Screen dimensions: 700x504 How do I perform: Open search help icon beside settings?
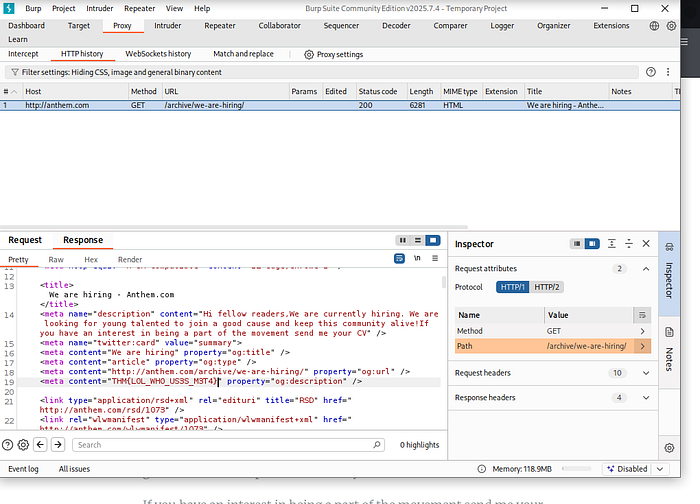point(8,445)
